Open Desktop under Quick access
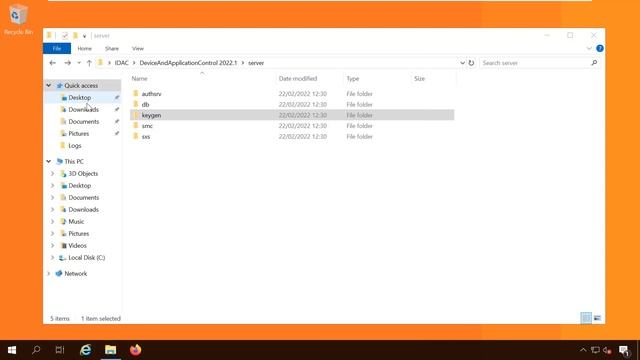640x360 pixels. pos(80,98)
